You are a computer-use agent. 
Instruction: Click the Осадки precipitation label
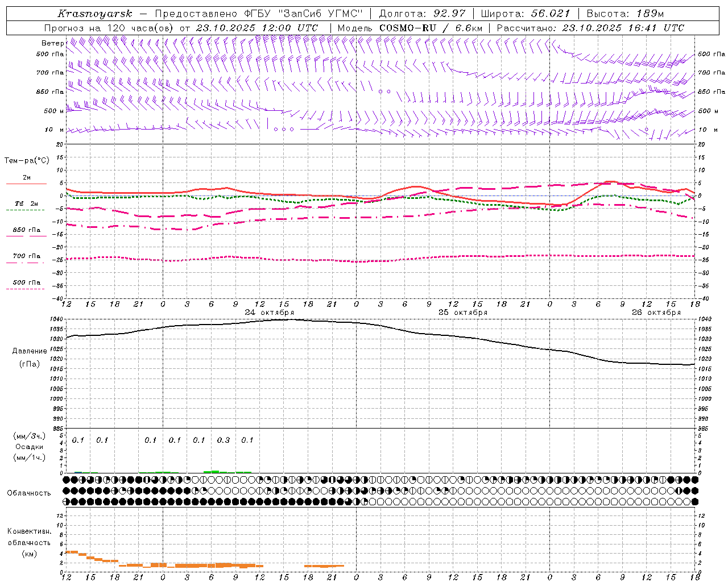[x=30, y=447]
